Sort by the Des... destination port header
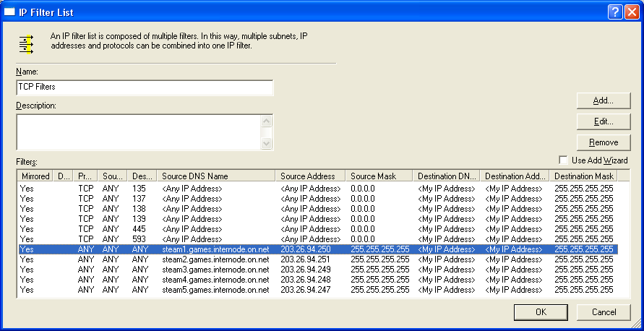Viewport: 644px width, 331px height. (142, 176)
